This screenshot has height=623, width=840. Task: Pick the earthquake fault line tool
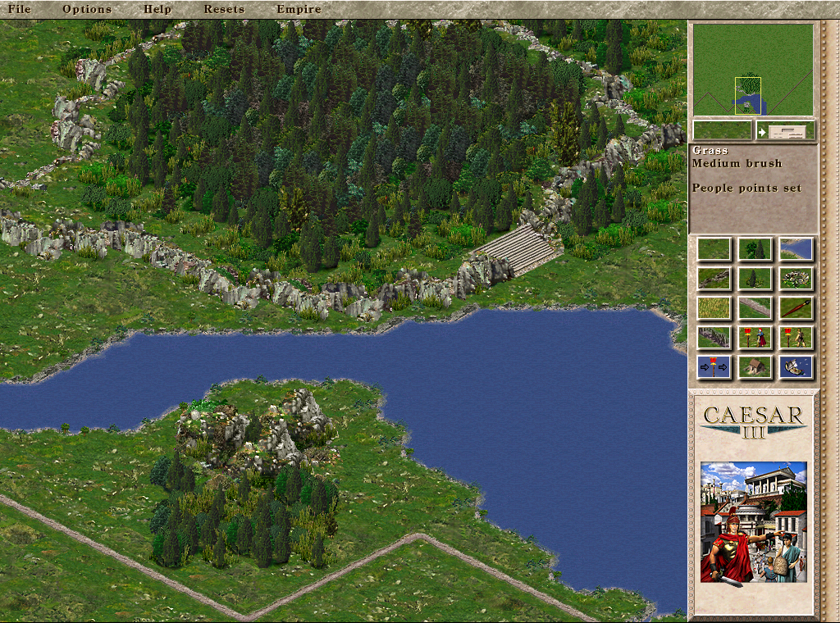[x=714, y=279]
